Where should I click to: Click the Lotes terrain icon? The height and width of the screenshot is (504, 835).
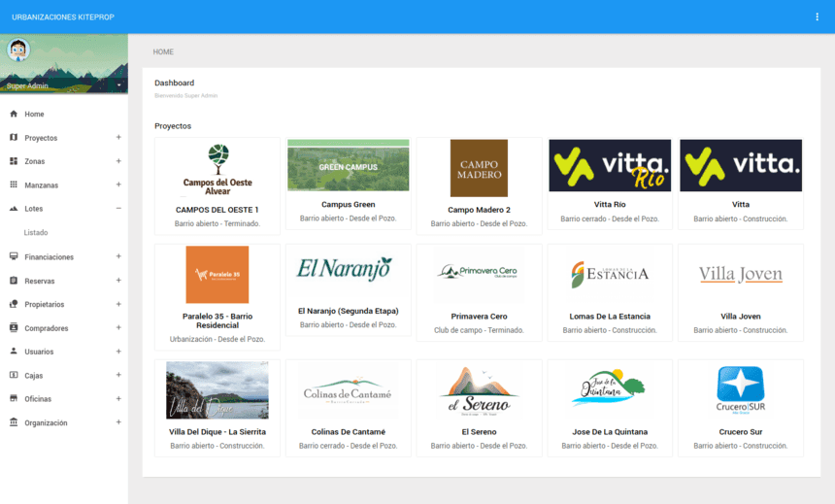[14, 209]
